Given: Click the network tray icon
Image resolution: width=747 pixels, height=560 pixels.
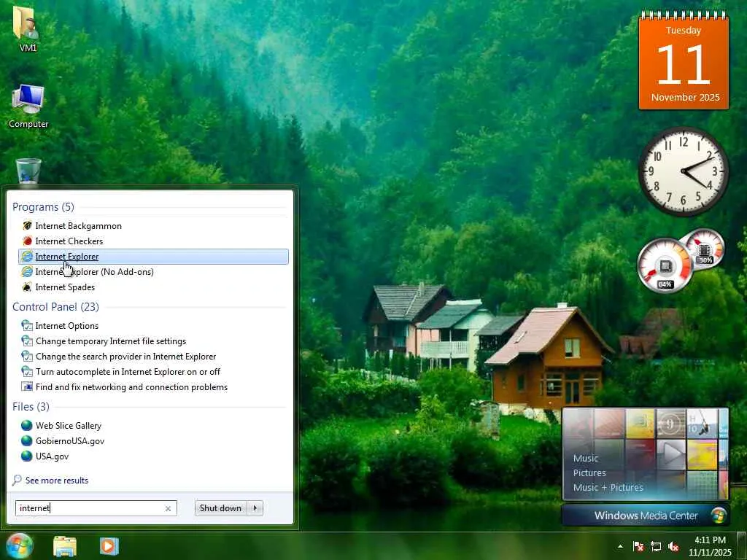Looking at the screenshot, I should 656,546.
